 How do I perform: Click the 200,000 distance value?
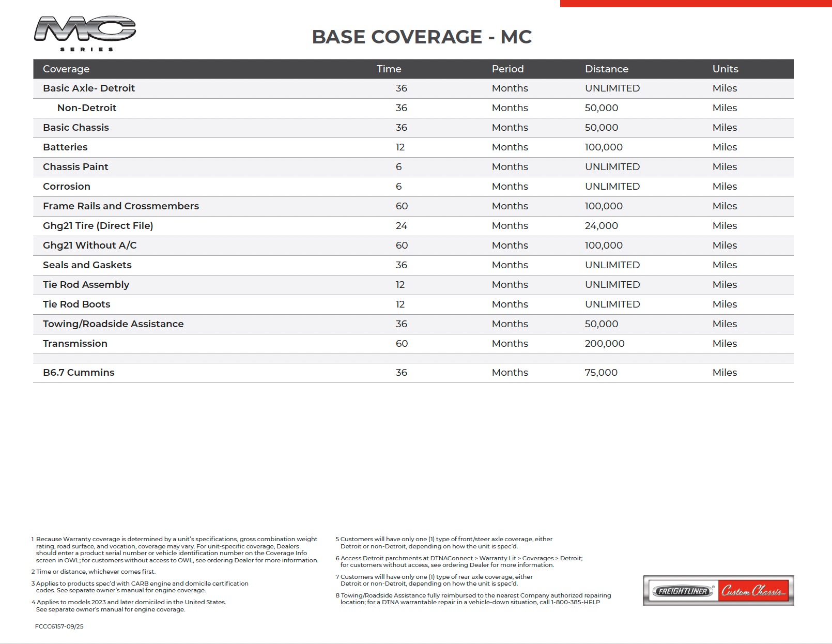coord(604,344)
